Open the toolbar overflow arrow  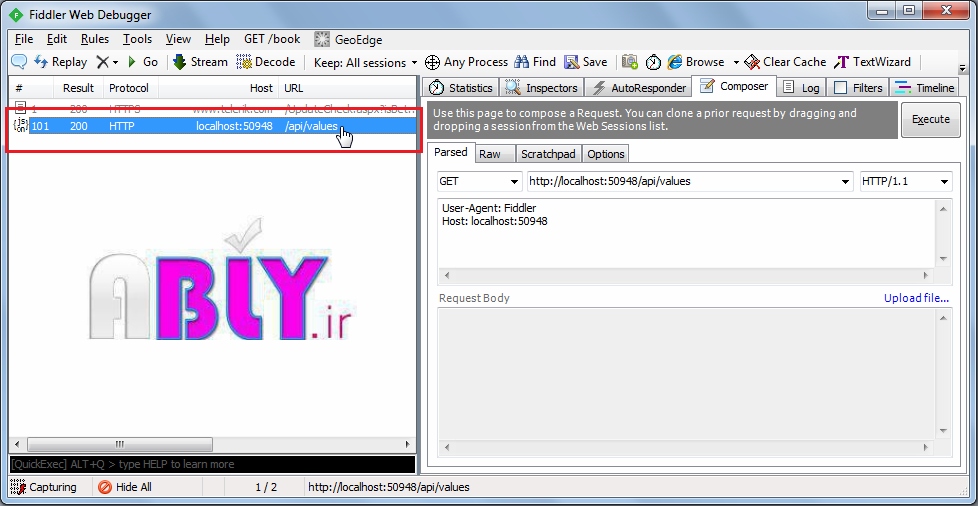[961, 67]
